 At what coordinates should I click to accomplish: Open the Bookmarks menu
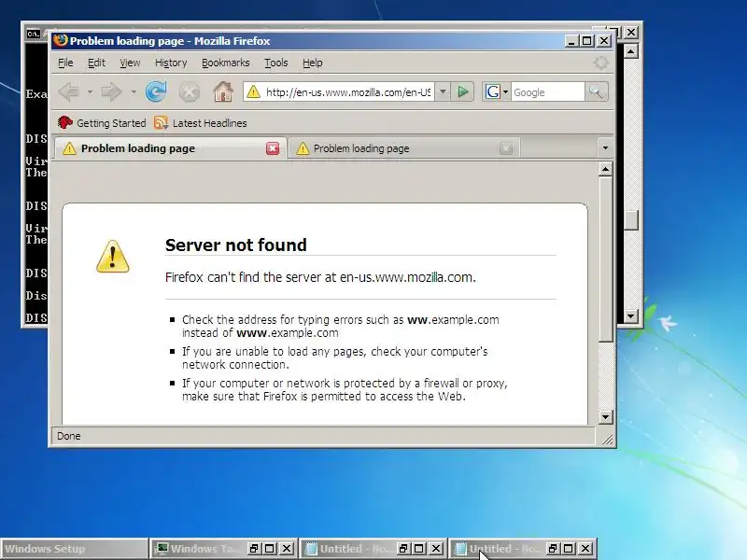[x=225, y=63]
